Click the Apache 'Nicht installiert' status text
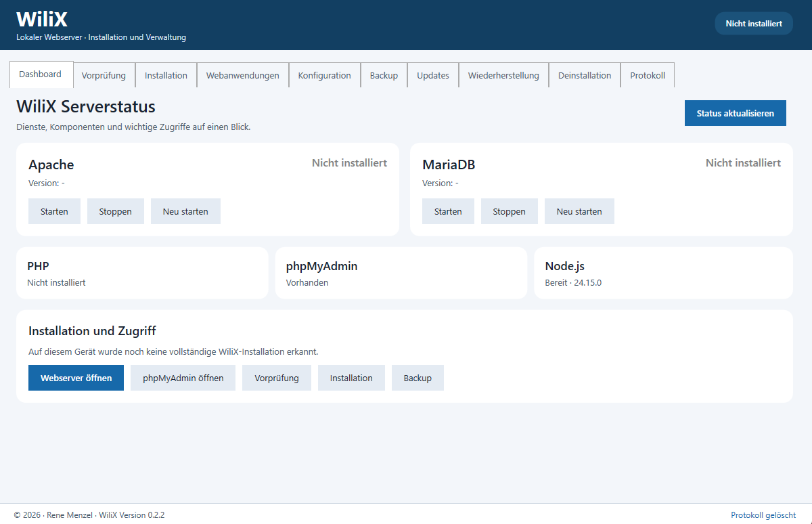Viewport: 812px width, 524px height. coord(349,162)
